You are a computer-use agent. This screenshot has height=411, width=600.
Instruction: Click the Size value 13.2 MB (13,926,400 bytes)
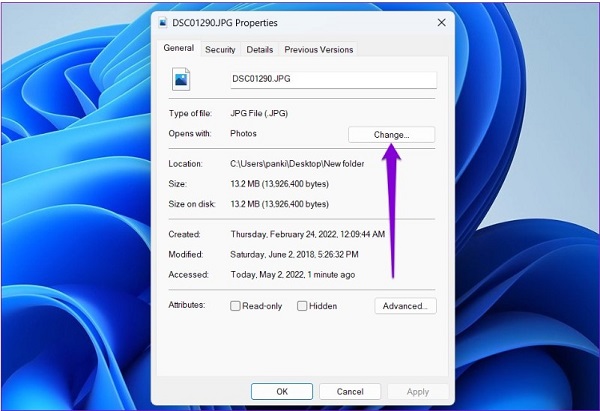(279, 184)
